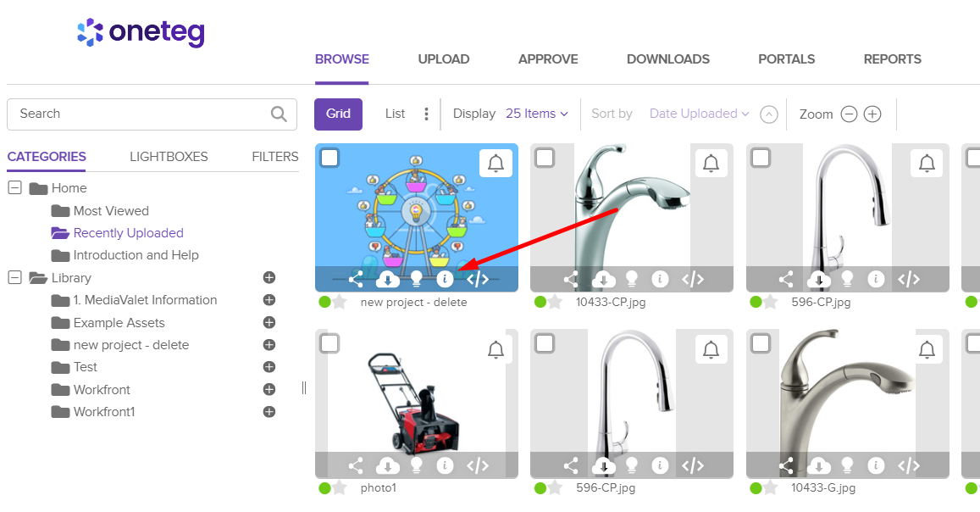
Task: Open embed code for 596-CP.jpg top asset
Action: (x=909, y=279)
